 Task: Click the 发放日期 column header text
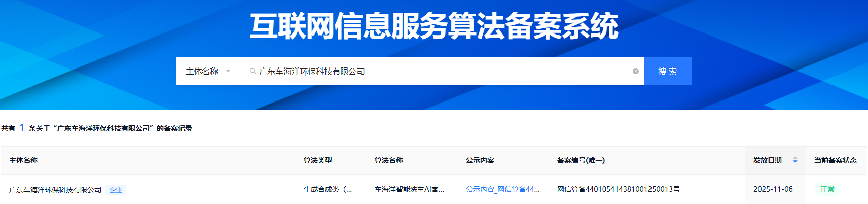pyautogui.click(x=767, y=160)
